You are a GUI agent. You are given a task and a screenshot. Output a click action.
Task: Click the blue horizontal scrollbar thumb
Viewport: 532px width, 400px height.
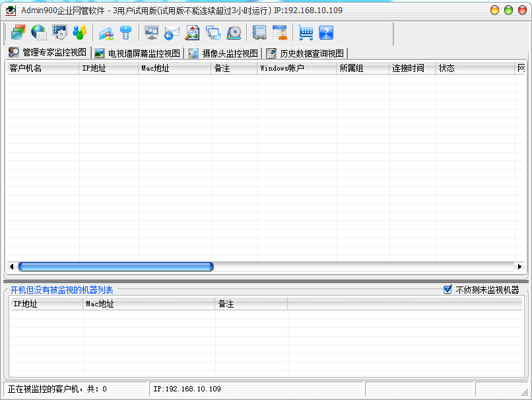coord(116,267)
